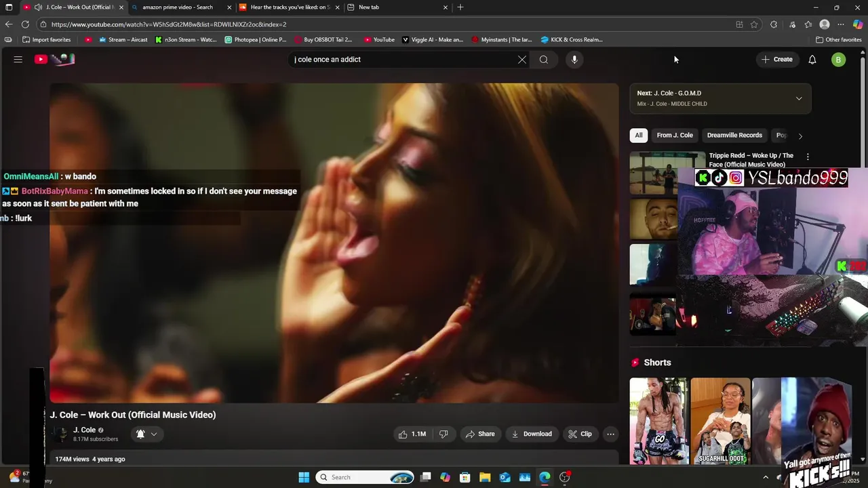
Task: Open Myinstants bookmark
Action: click(x=502, y=40)
